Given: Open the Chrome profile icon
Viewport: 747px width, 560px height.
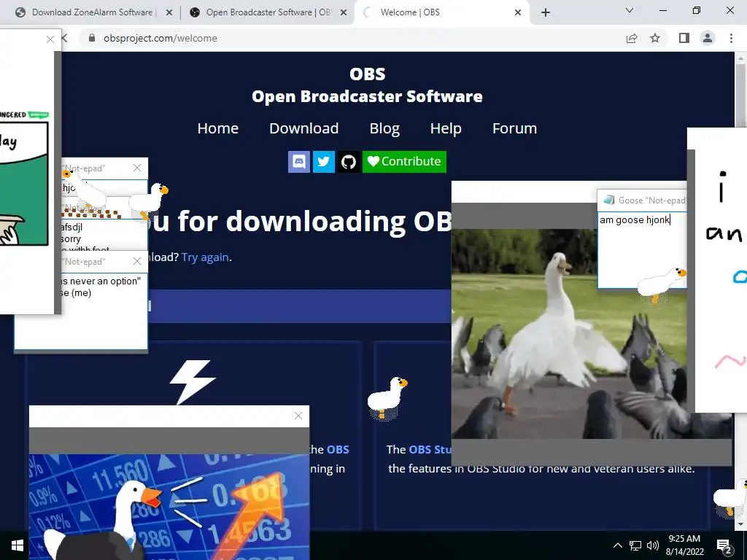Looking at the screenshot, I should [x=708, y=38].
